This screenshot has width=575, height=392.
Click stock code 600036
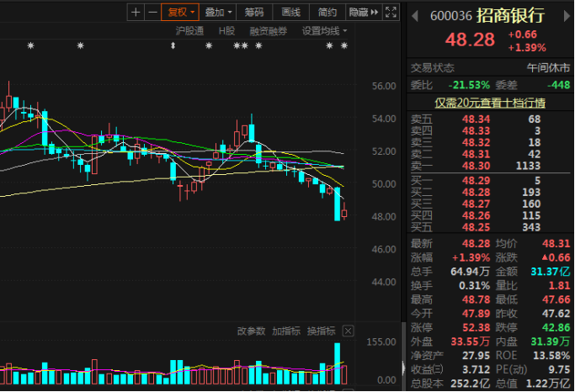[x=451, y=16]
